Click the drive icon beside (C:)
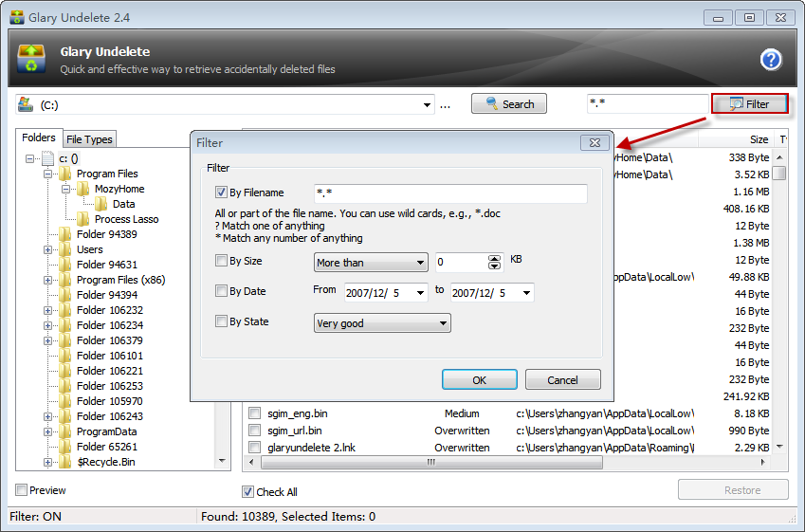Screen dimensions: 805x532 26,104
